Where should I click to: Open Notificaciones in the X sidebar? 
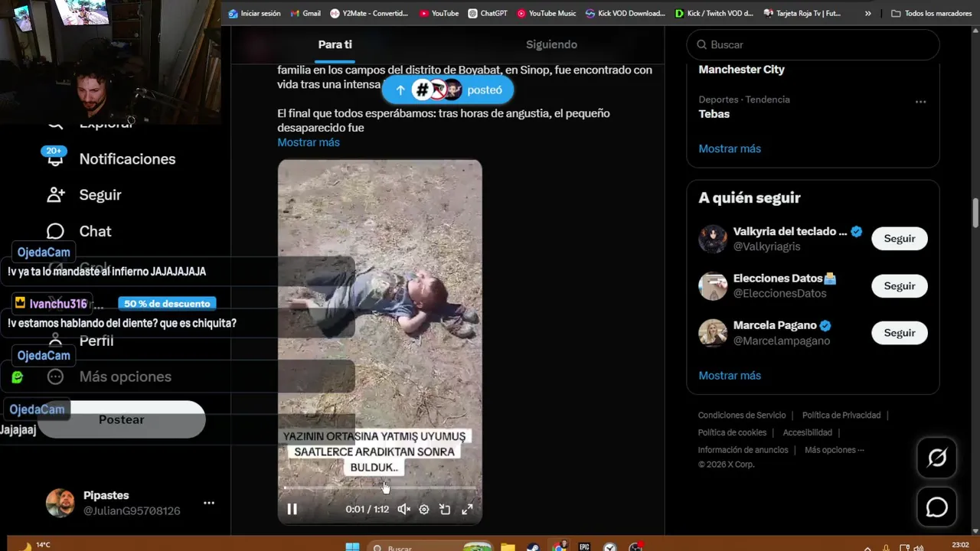127,158
